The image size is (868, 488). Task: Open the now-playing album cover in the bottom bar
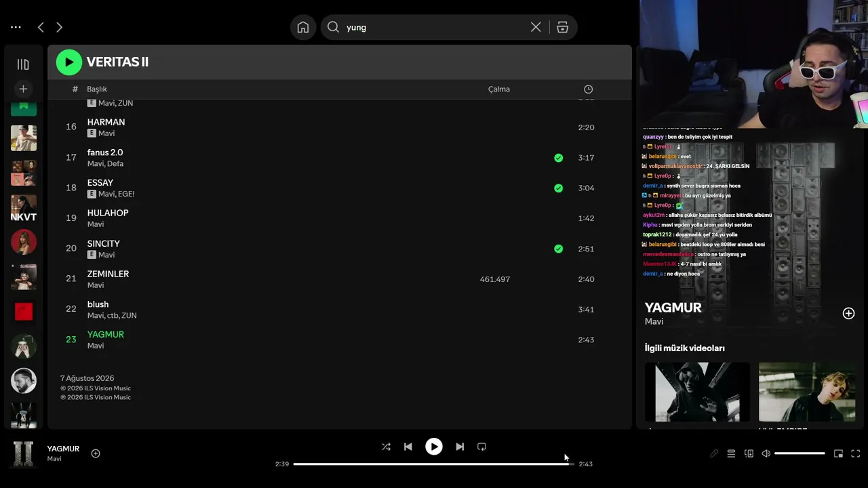24,453
